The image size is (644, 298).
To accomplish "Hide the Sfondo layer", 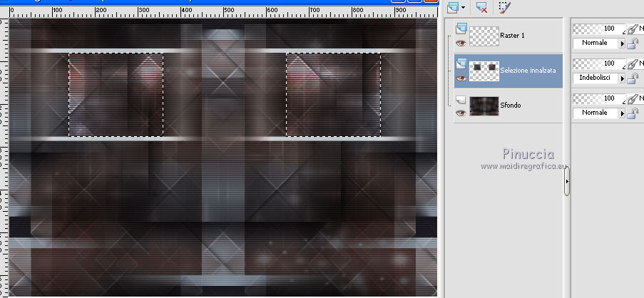I will click(x=461, y=113).
